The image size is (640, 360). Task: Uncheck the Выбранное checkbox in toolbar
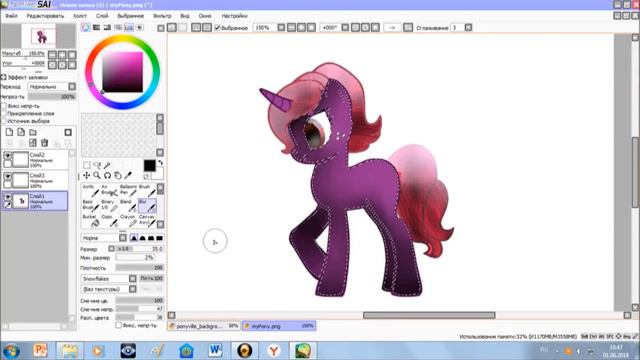click(218, 28)
